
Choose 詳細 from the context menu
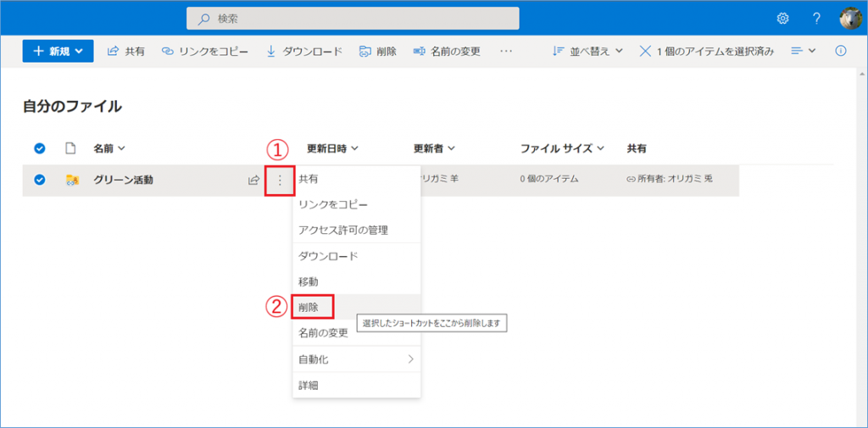click(x=357, y=386)
